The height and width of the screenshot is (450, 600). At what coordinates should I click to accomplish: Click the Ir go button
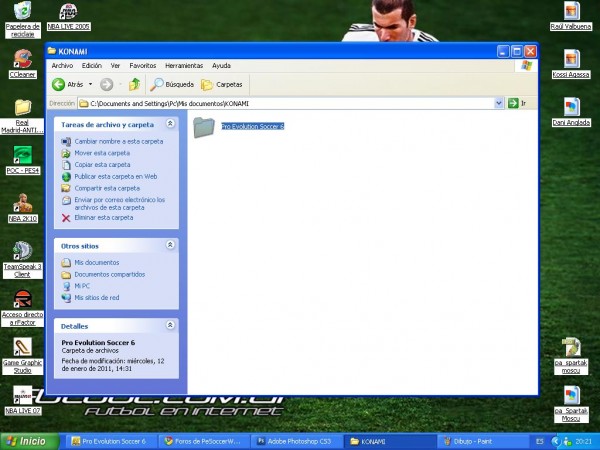pos(517,103)
